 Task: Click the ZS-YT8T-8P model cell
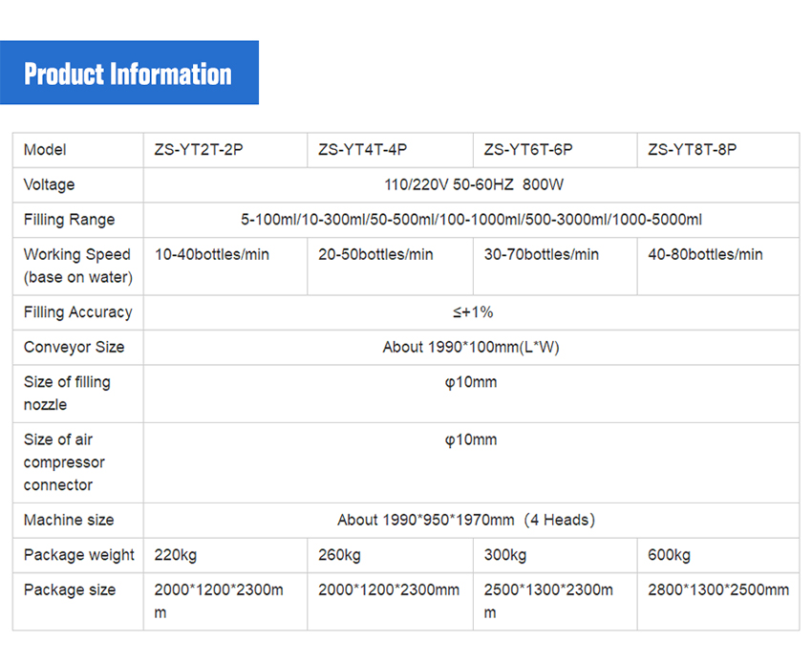pos(692,150)
